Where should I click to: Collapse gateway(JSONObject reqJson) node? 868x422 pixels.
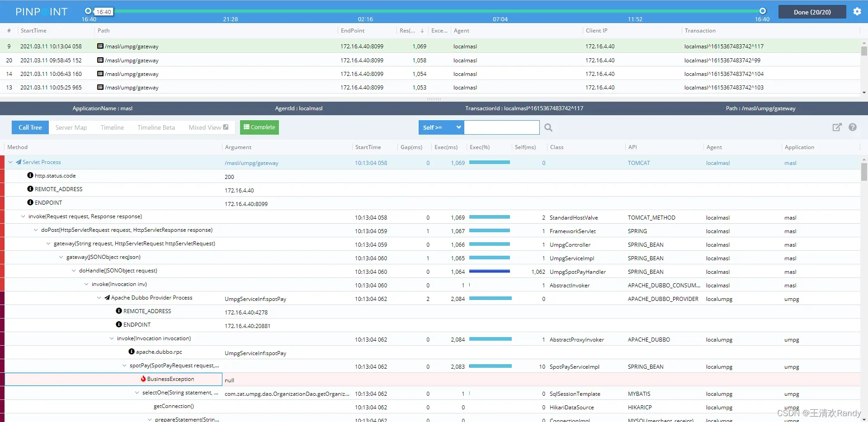61,257
